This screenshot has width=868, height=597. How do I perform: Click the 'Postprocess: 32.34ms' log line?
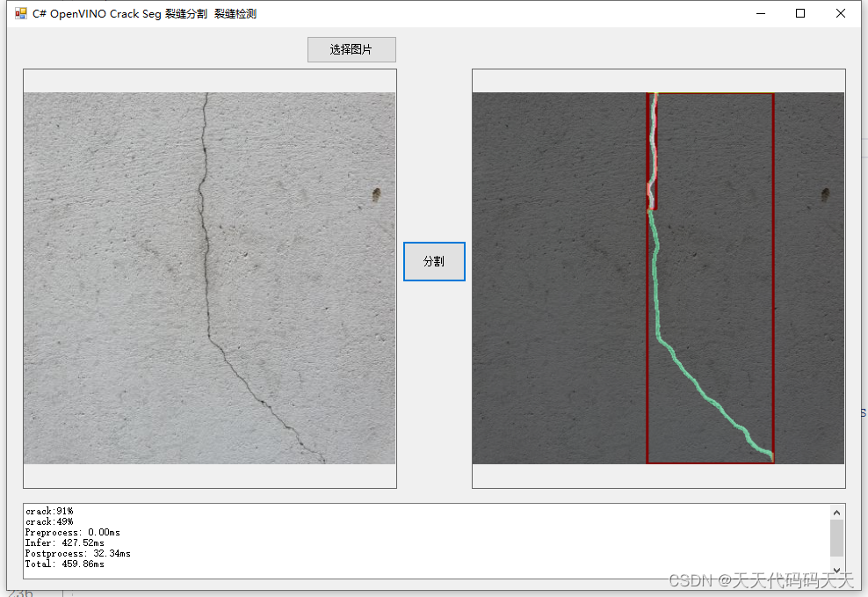(x=78, y=553)
